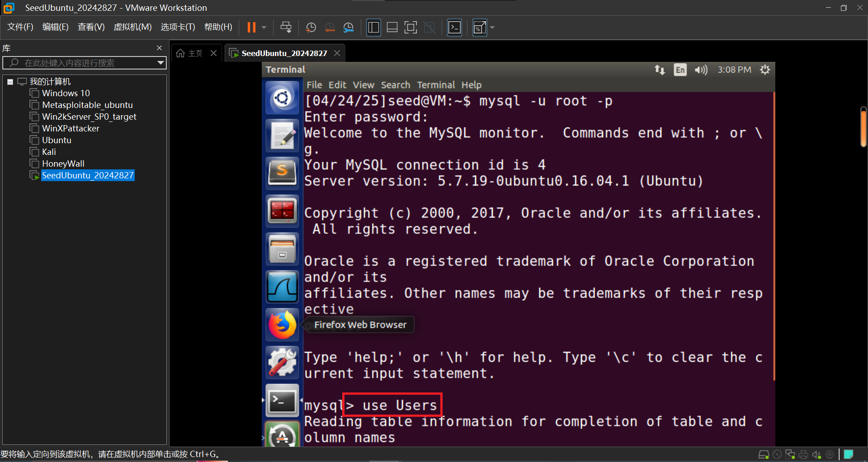Screen dimensions: 868x462
Task: Open the Ubuntu dash search launcher
Action: point(282,98)
